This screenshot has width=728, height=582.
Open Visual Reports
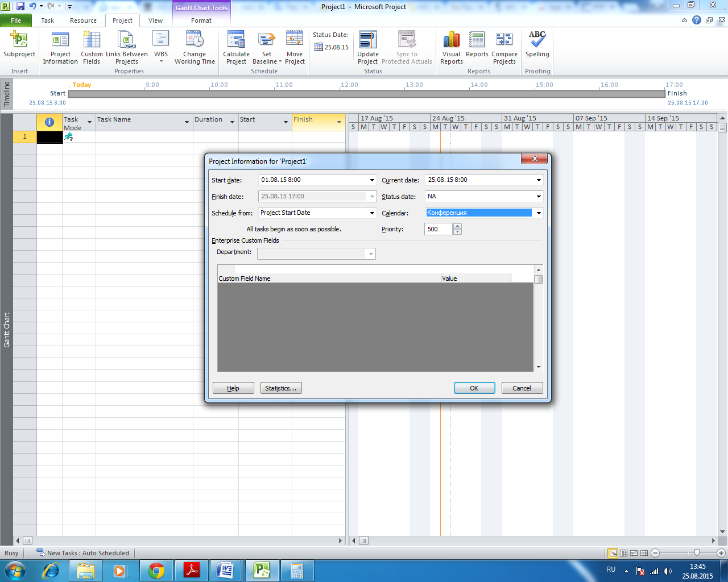pos(452,48)
